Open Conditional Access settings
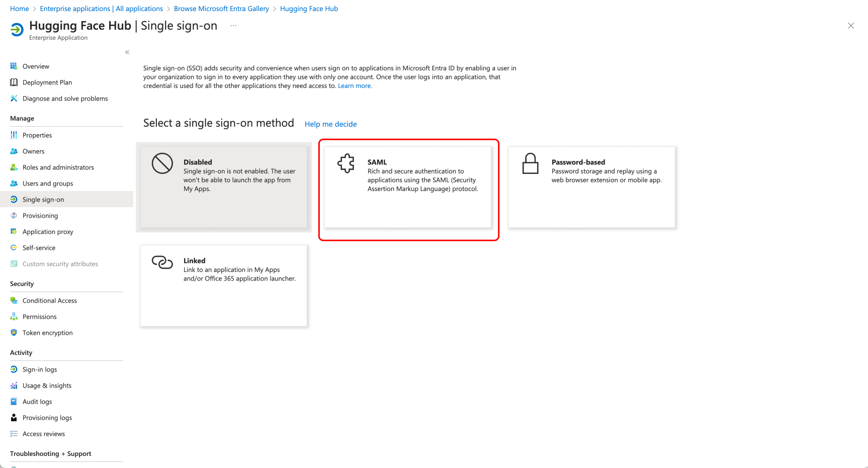Viewport: 868px width, 468px height. coord(50,301)
